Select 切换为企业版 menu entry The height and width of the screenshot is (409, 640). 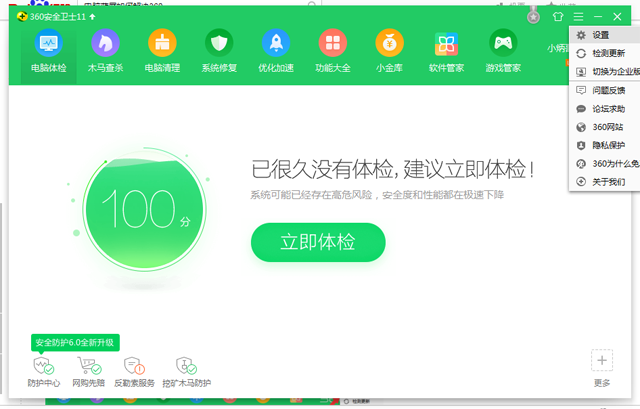pos(604,71)
